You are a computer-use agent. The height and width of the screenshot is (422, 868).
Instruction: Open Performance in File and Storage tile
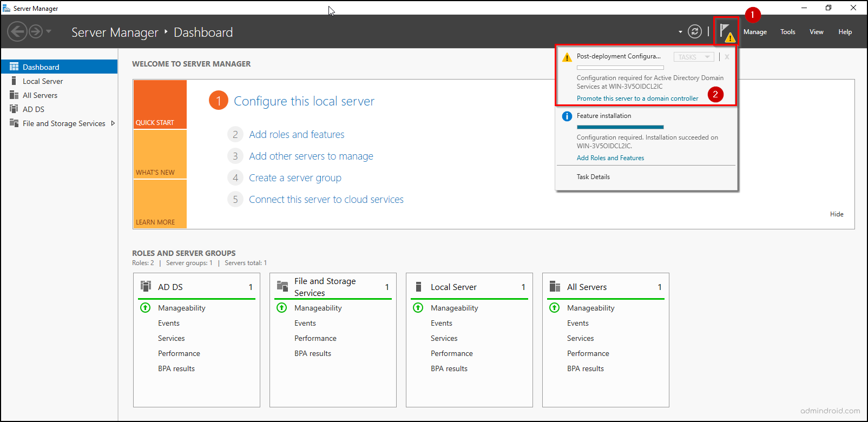coord(315,338)
